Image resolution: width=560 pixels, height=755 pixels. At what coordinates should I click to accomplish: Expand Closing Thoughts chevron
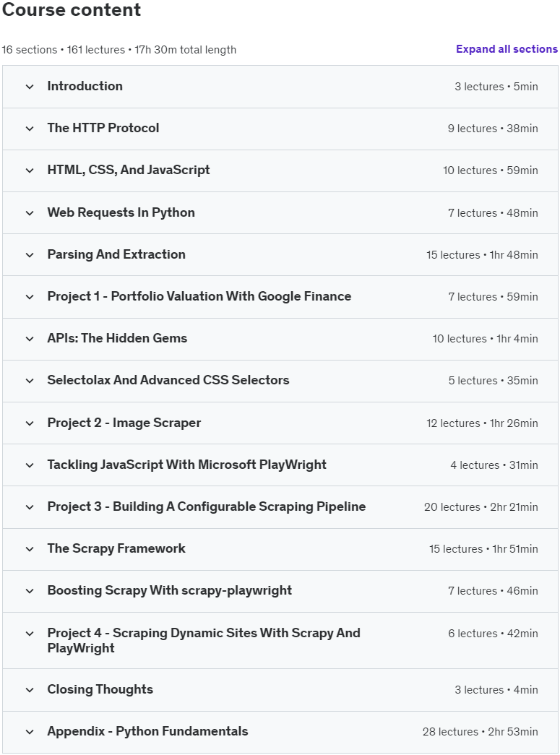[x=30, y=690]
